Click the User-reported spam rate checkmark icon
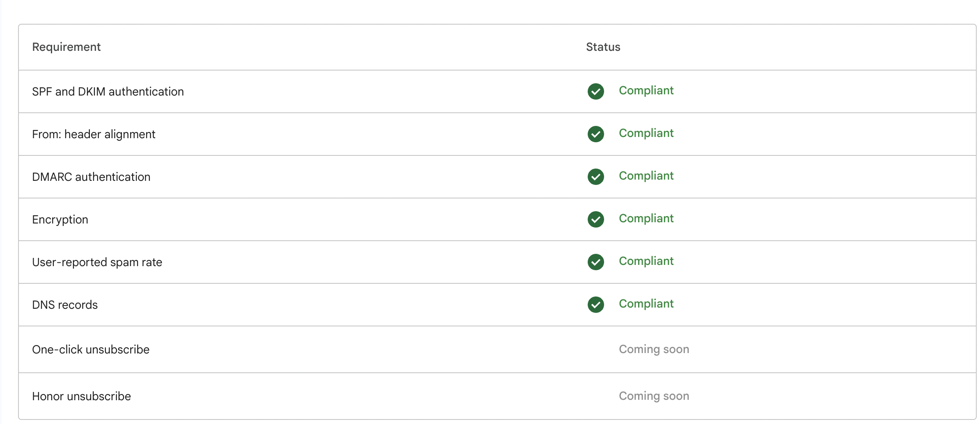Image resolution: width=980 pixels, height=424 pixels. click(595, 262)
